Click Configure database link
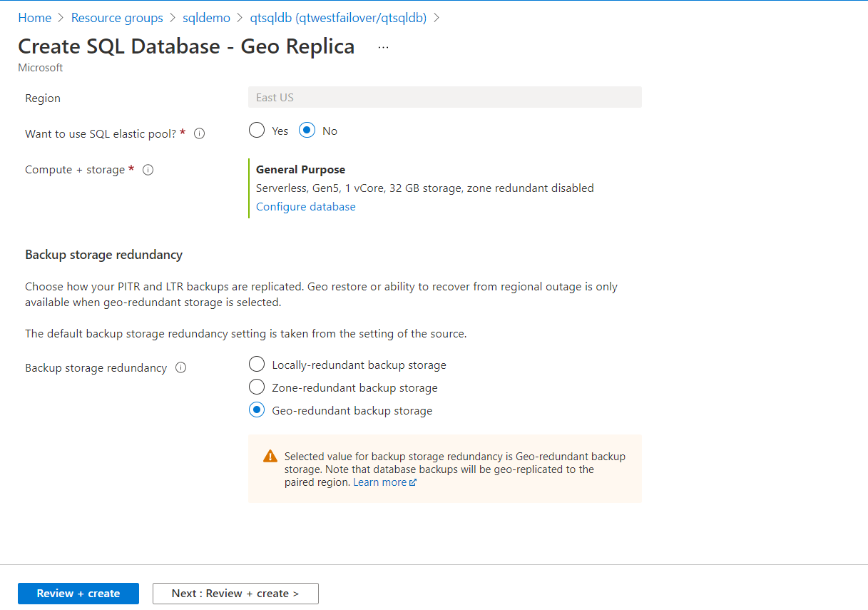 click(305, 207)
